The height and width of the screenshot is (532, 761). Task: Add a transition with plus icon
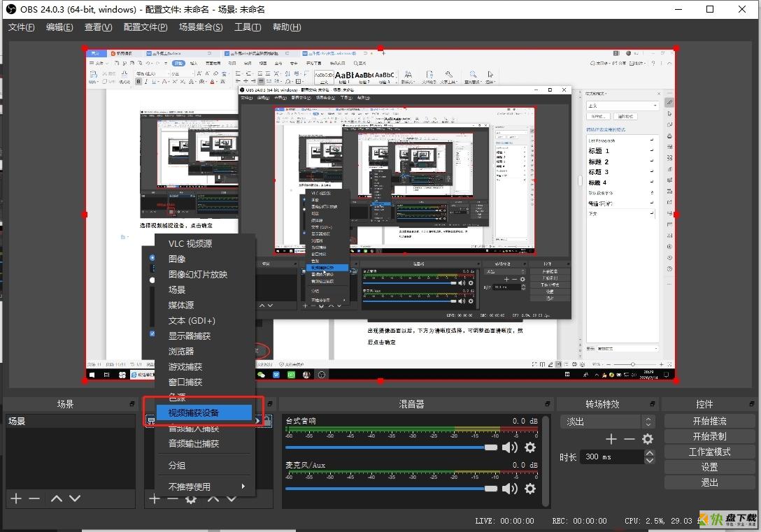[x=611, y=439]
